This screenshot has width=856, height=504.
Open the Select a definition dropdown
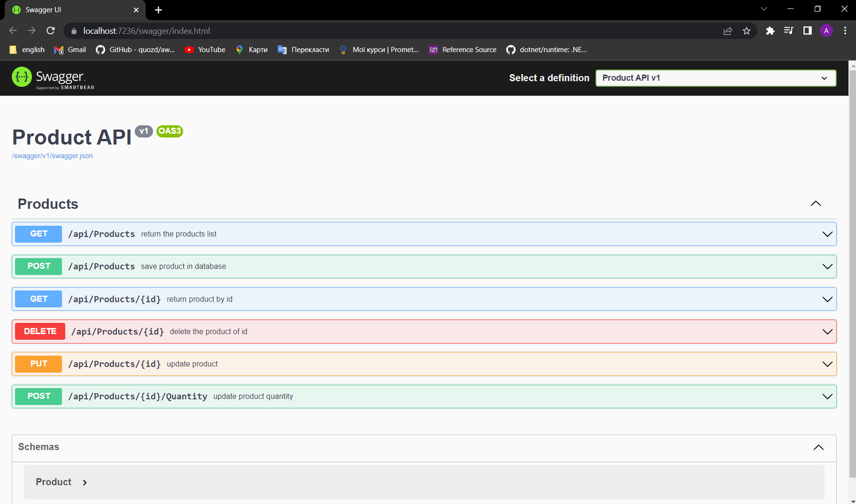pyautogui.click(x=715, y=78)
